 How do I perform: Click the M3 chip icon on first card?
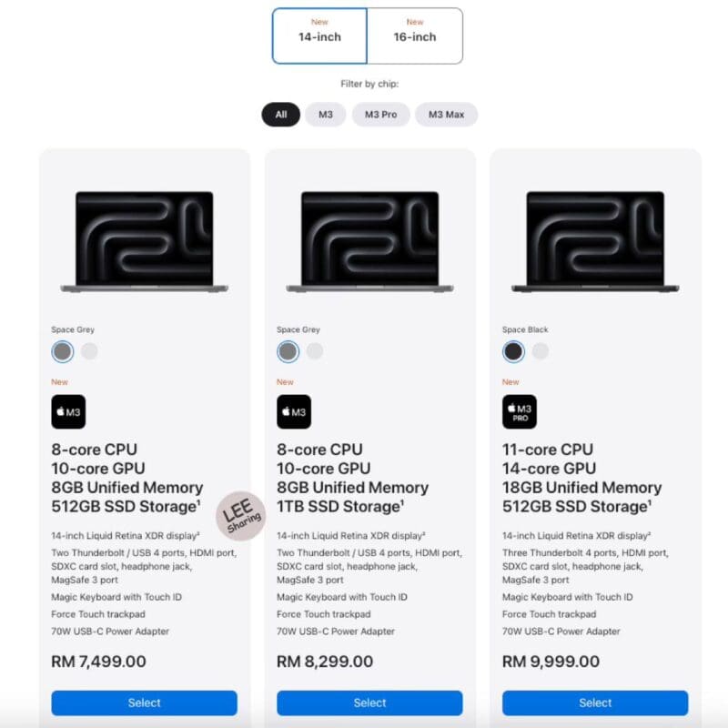coord(68,412)
